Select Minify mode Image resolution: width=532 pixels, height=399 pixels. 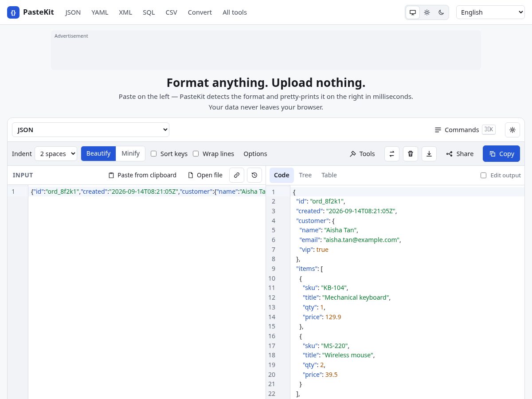pos(131,153)
